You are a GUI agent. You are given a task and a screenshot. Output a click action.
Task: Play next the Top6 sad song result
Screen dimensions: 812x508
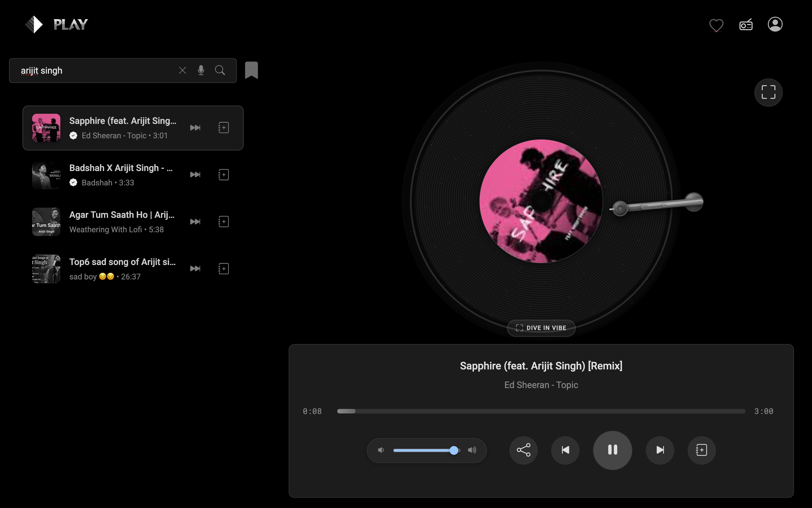click(195, 268)
